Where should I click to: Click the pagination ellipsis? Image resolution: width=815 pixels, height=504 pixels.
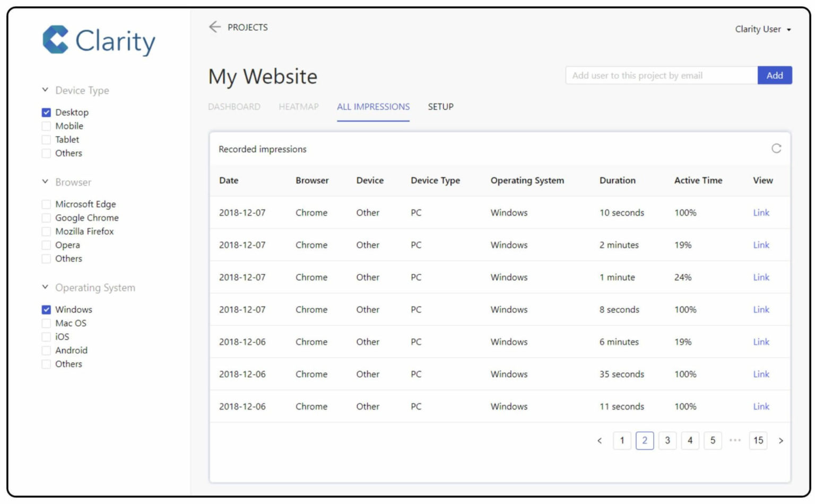click(x=735, y=440)
